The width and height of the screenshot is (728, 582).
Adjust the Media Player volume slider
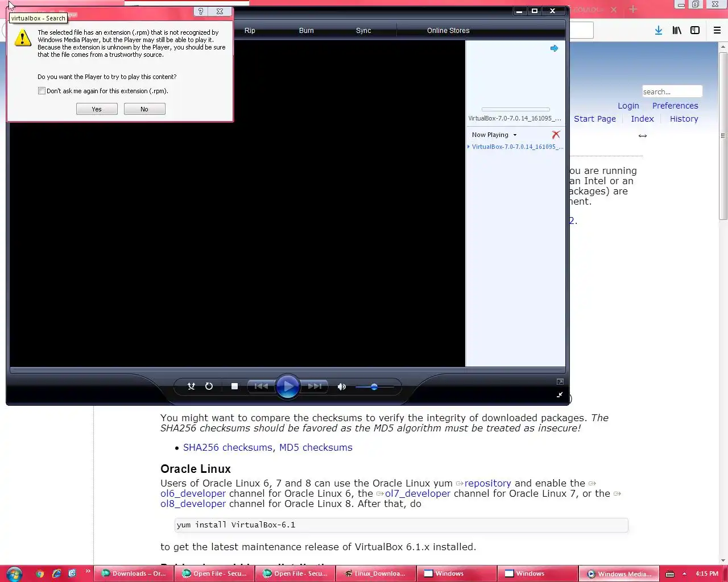pyautogui.click(x=374, y=386)
